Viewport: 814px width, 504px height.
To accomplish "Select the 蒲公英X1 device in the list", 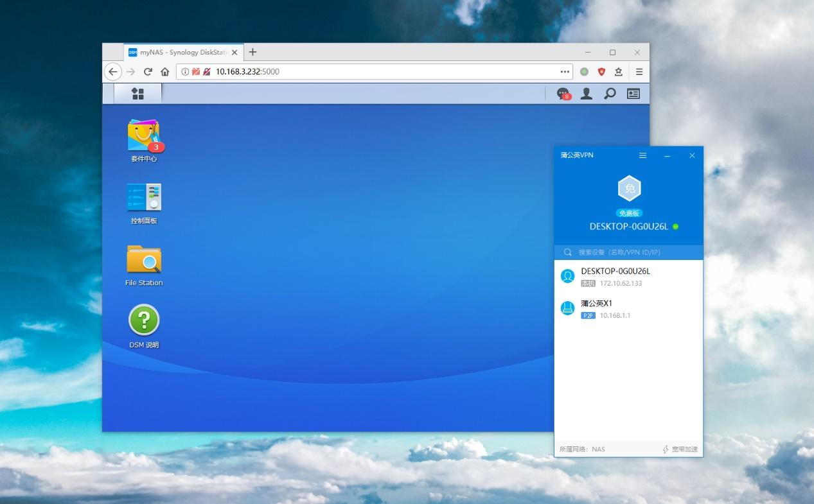I will 628,309.
